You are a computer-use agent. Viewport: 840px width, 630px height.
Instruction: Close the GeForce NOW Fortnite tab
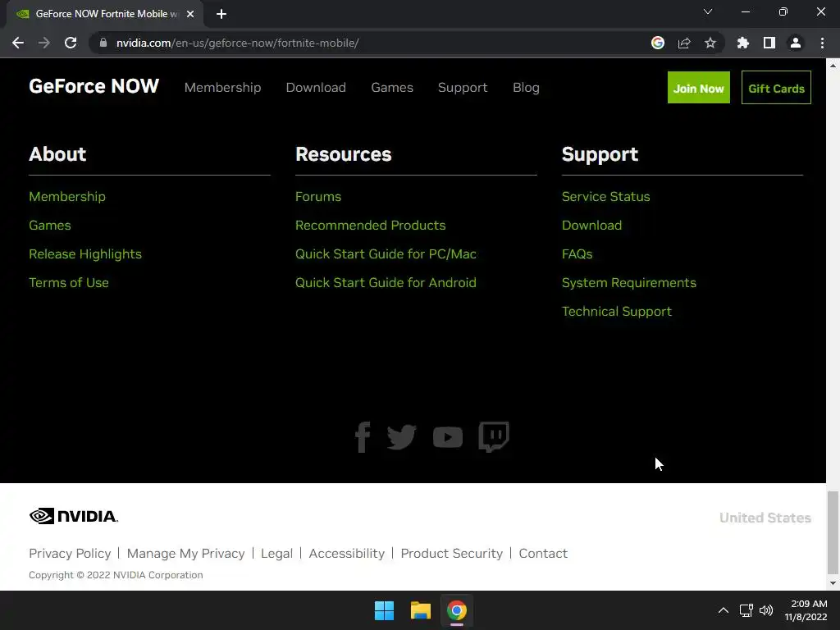(x=190, y=14)
